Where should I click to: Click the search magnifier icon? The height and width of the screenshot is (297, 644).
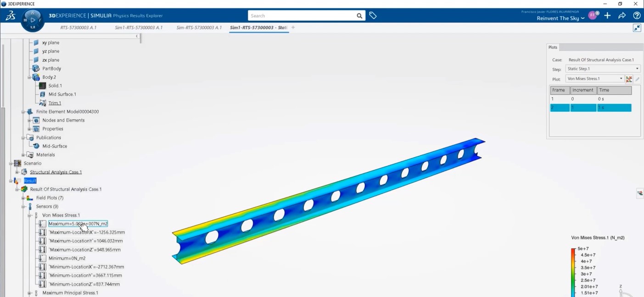pos(359,15)
